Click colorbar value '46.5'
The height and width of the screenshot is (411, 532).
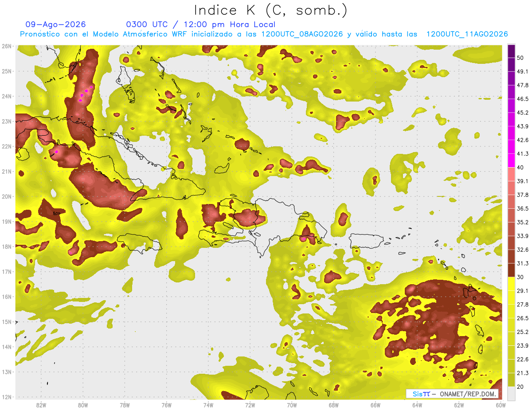click(523, 99)
